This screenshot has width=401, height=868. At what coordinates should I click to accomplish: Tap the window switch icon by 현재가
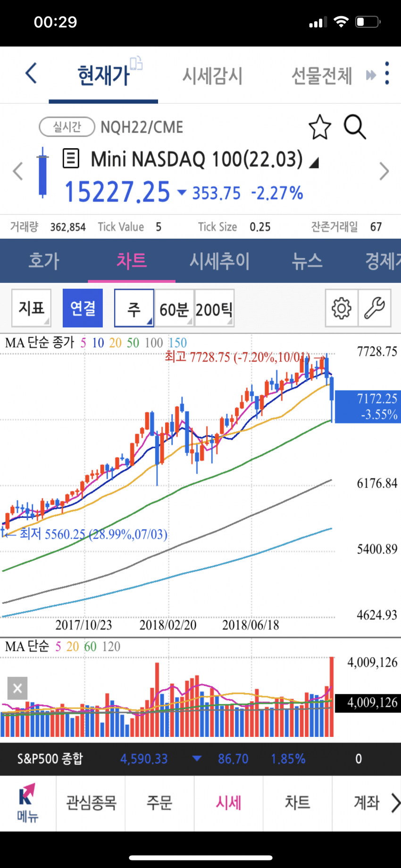click(136, 63)
